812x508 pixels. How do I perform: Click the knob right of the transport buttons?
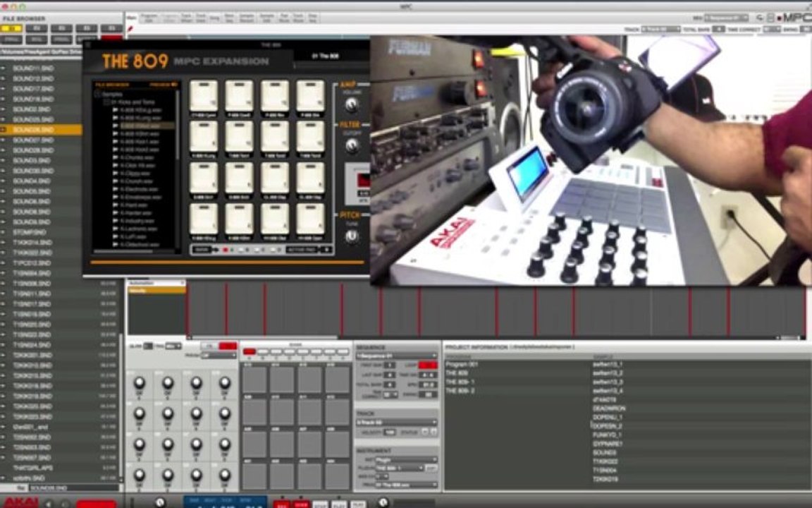tap(383, 502)
